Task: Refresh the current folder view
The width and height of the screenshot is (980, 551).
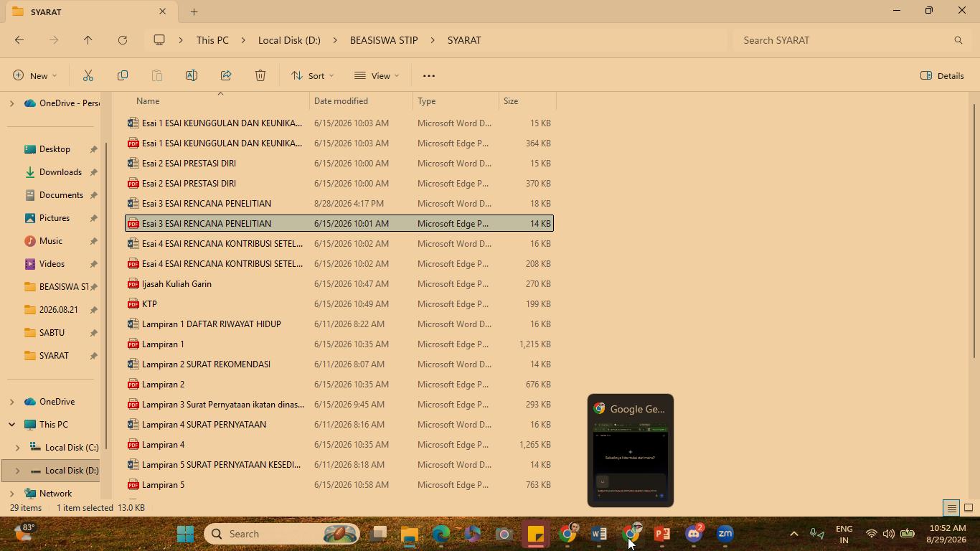Action: point(123,40)
